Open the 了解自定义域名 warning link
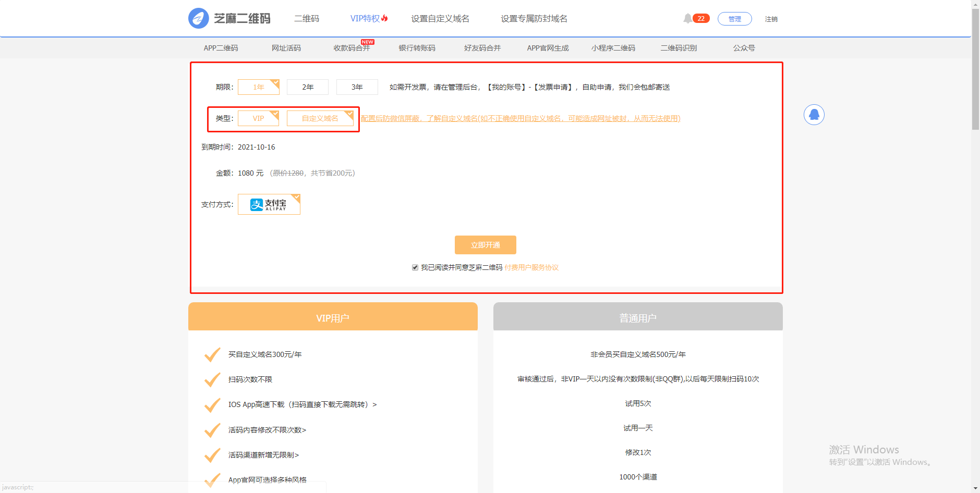 (521, 118)
